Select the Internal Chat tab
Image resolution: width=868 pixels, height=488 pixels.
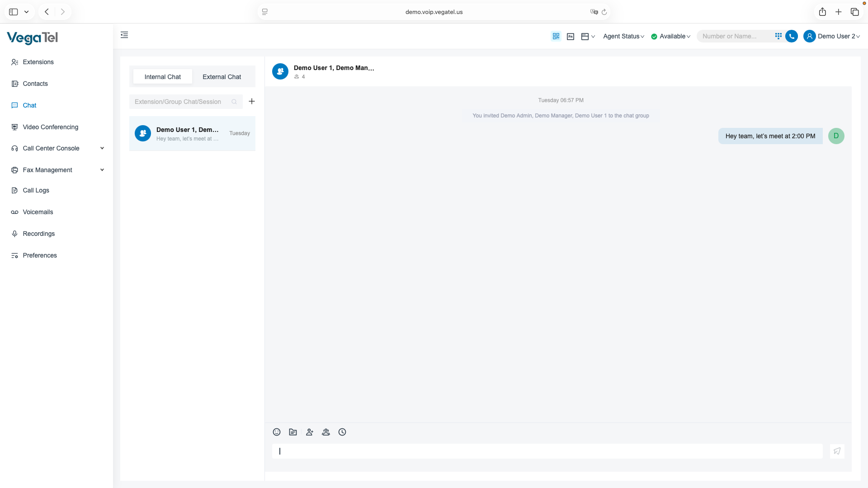[163, 77]
